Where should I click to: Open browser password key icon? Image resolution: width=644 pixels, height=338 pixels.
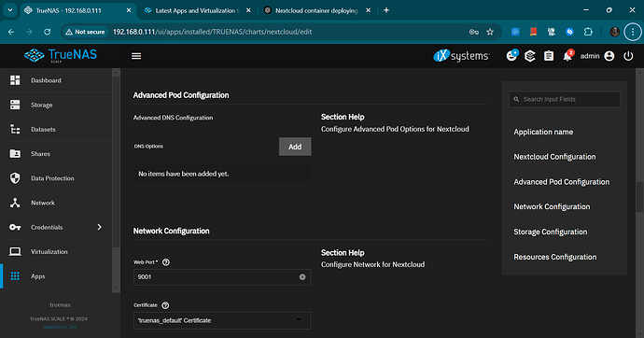tap(473, 32)
